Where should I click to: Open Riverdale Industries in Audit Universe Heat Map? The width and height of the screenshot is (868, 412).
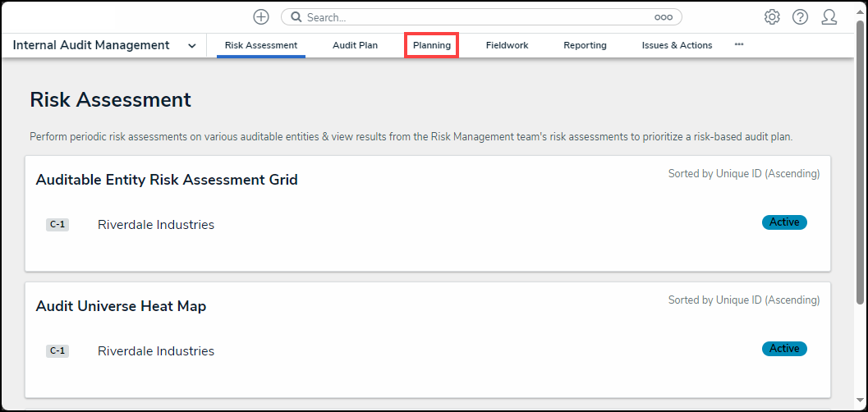coord(156,351)
